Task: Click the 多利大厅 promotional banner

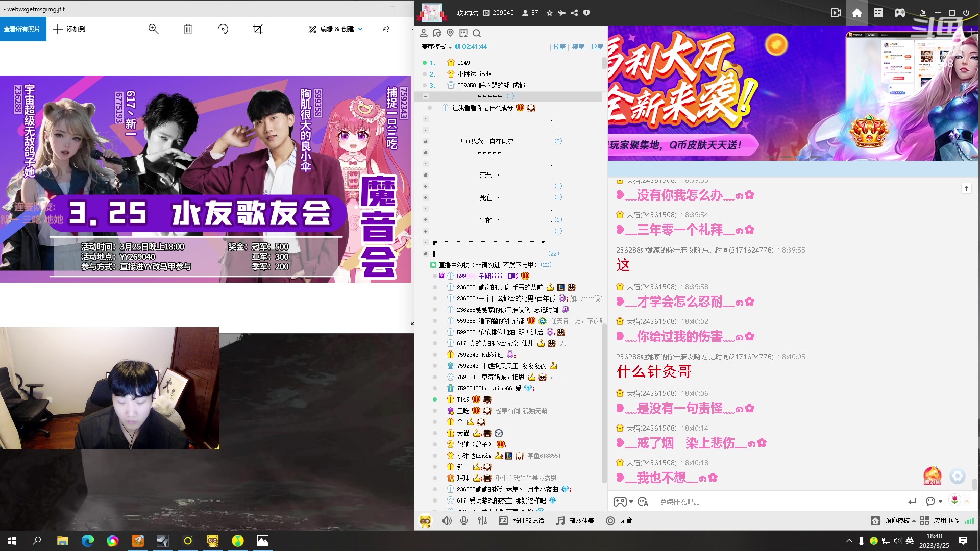Action: 794,93
